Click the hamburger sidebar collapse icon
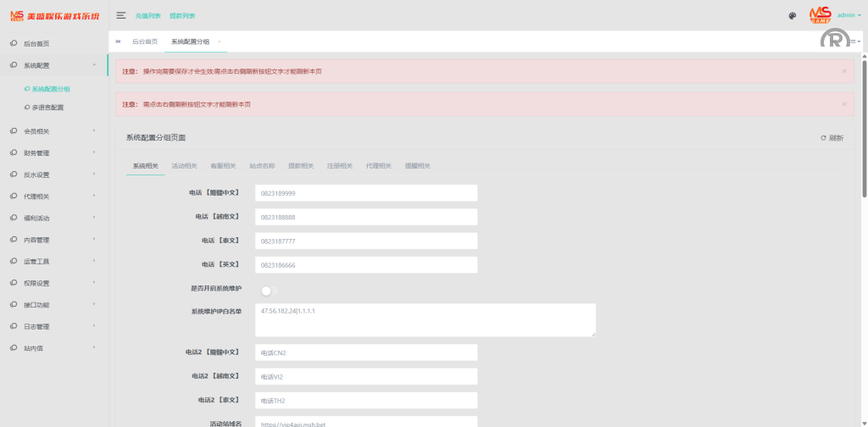 coord(121,15)
